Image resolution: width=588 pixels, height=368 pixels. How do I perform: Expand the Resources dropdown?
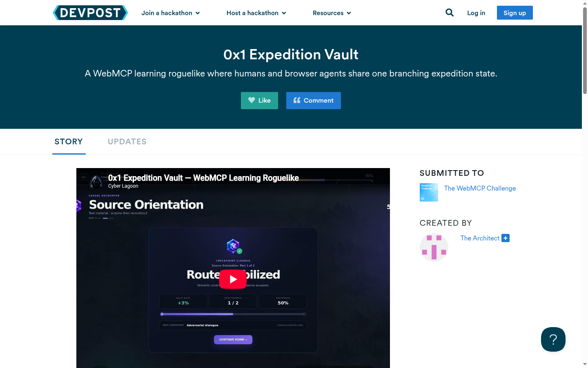tap(332, 13)
